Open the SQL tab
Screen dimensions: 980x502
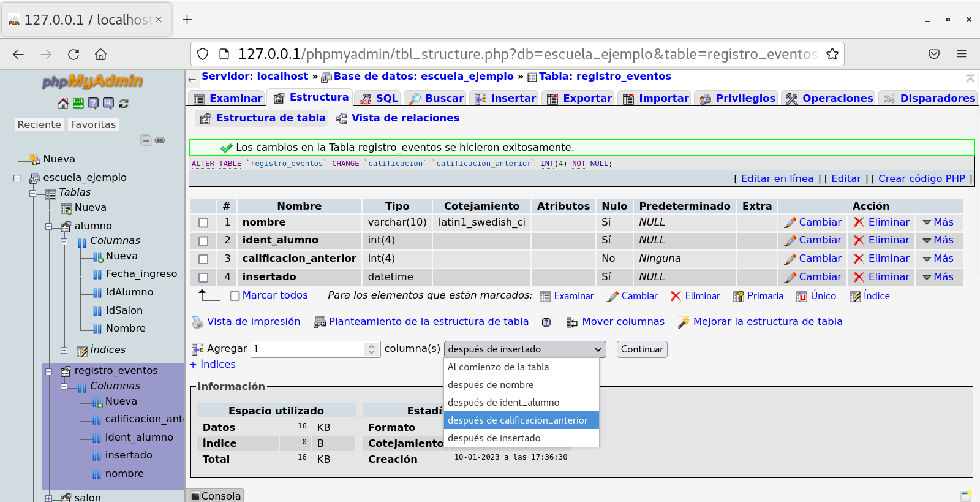click(x=379, y=98)
